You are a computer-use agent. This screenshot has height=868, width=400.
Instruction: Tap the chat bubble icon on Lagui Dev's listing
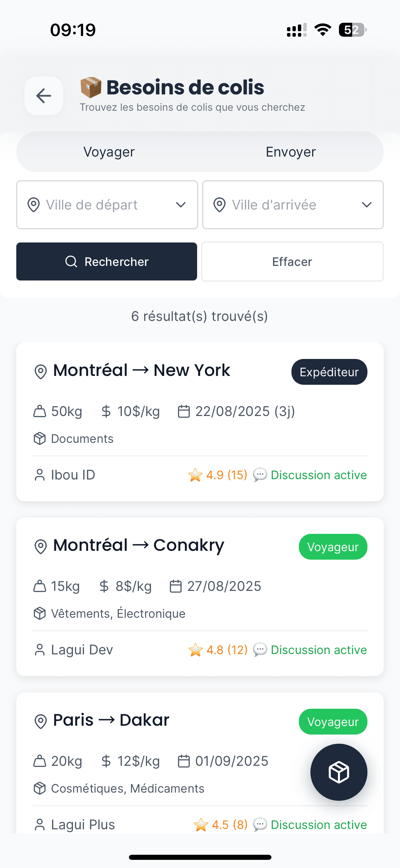tap(260, 650)
